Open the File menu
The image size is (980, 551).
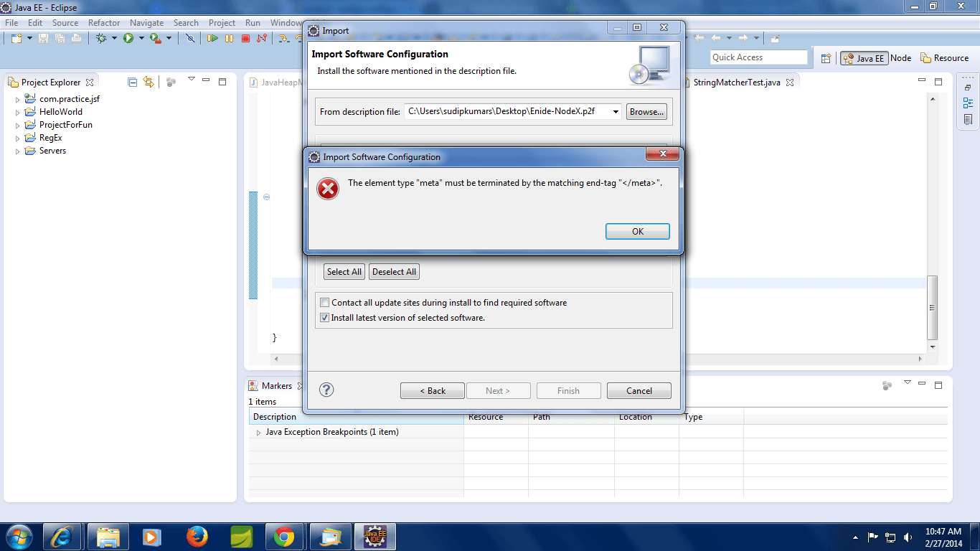coord(11,23)
